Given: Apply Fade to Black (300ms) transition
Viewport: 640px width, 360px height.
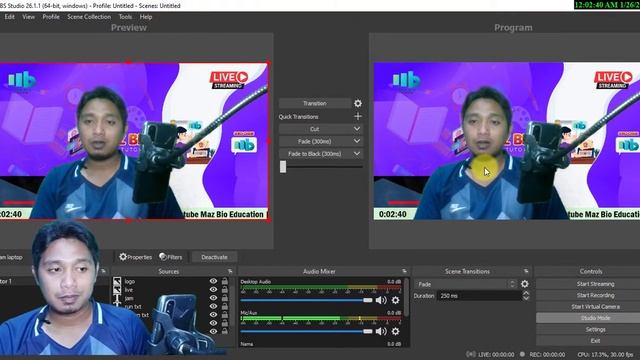Looking at the screenshot, I should point(315,154).
